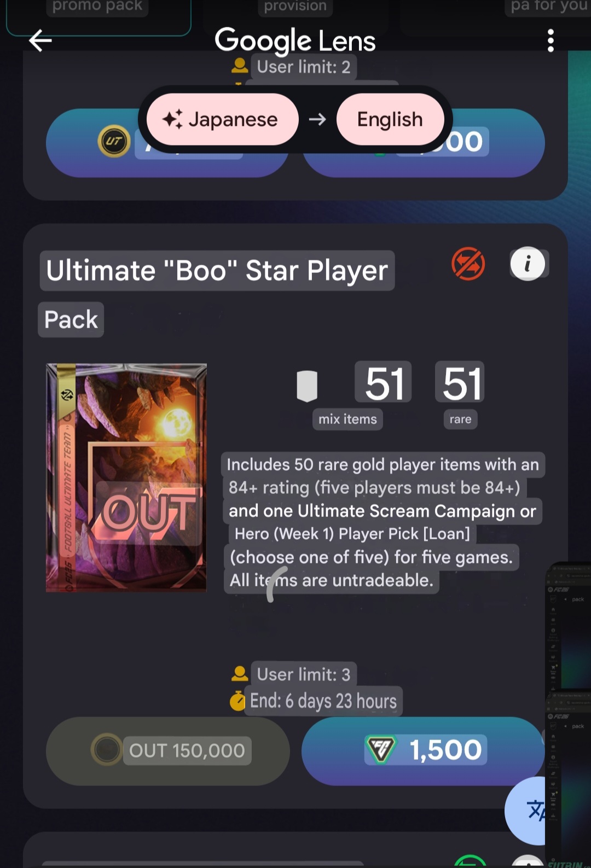Tap the Ultimate "Boo" Star Player title
This screenshot has width=591, height=868.
click(217, 271)
